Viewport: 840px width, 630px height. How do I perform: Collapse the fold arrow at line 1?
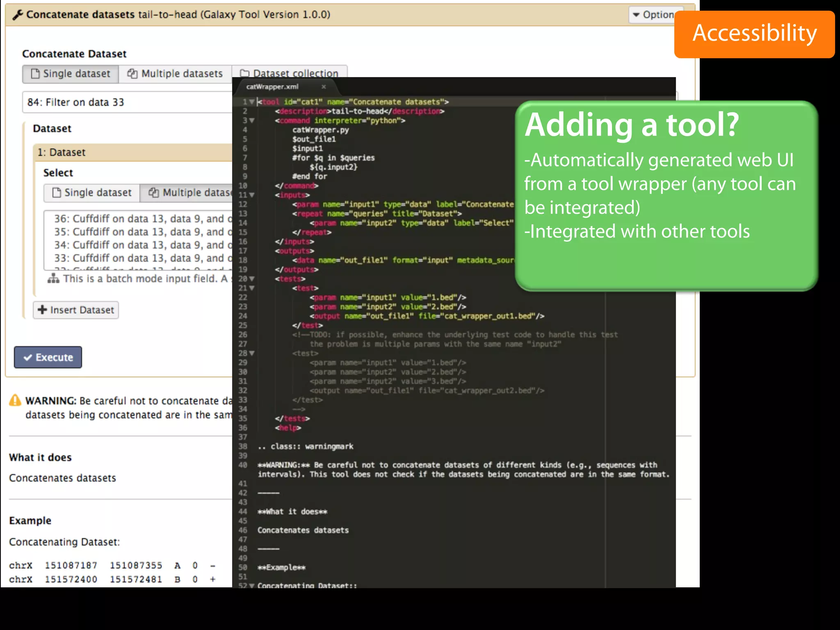[252, 102]
